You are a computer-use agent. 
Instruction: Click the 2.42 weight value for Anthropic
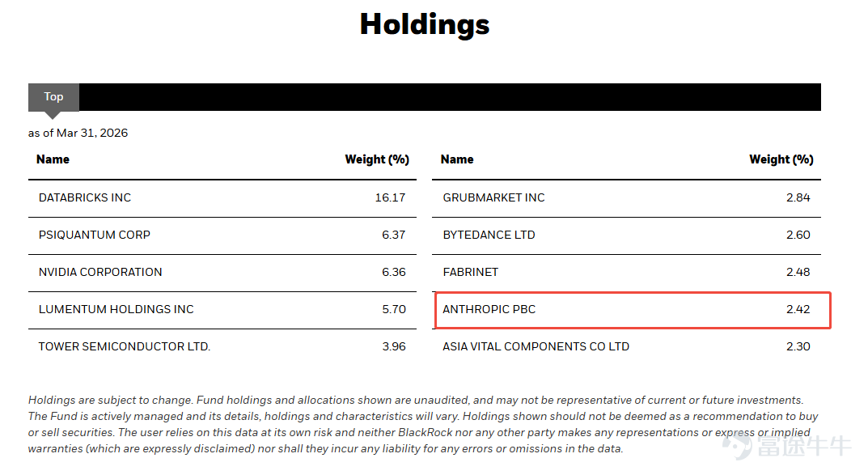pos(798,309)
